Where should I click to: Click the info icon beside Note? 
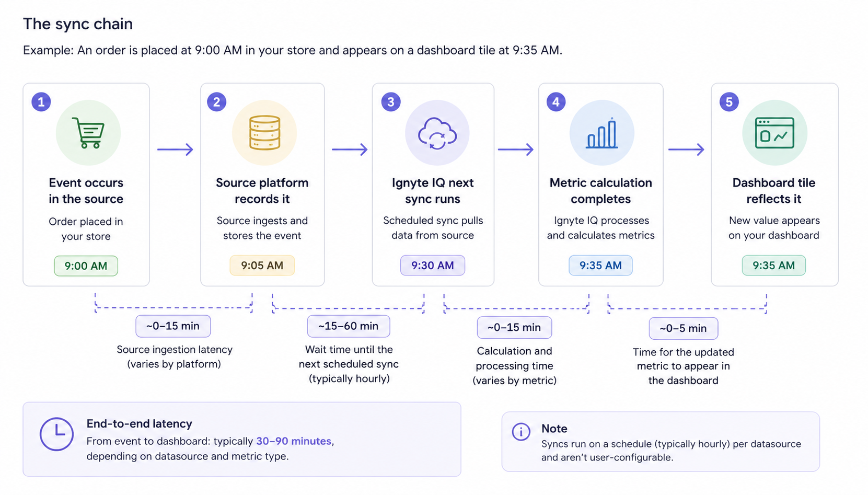click(x=521, y=432)
